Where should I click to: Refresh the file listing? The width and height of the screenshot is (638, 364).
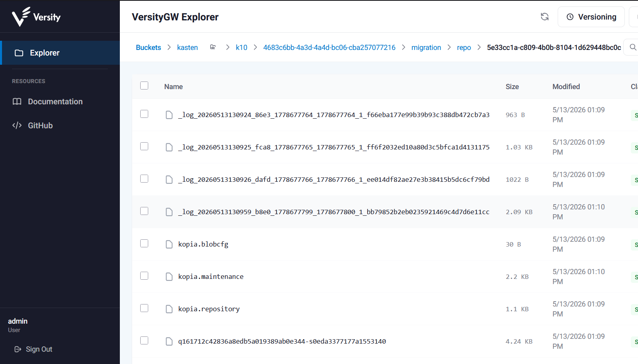click(545, 17)
